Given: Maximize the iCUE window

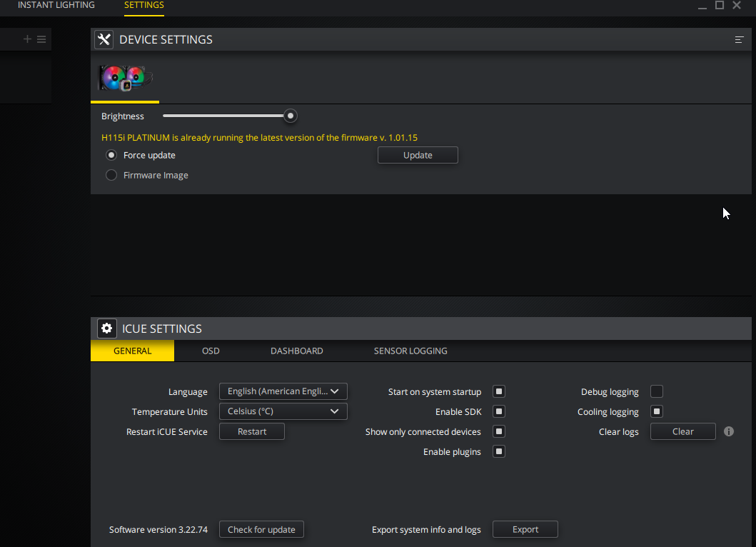Looking at the screenshot, I should (720, 5).
